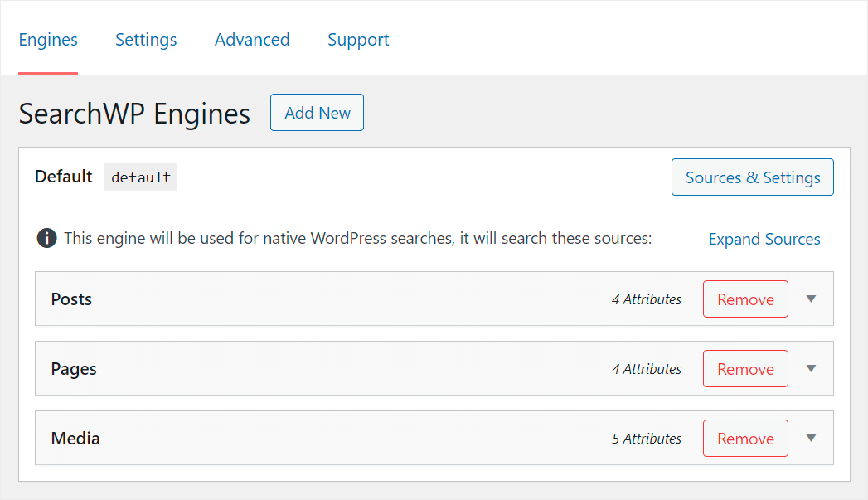This screenshot has width=868, height=500.
Task: Click the Pages source title
Action: tap(74, 369)
